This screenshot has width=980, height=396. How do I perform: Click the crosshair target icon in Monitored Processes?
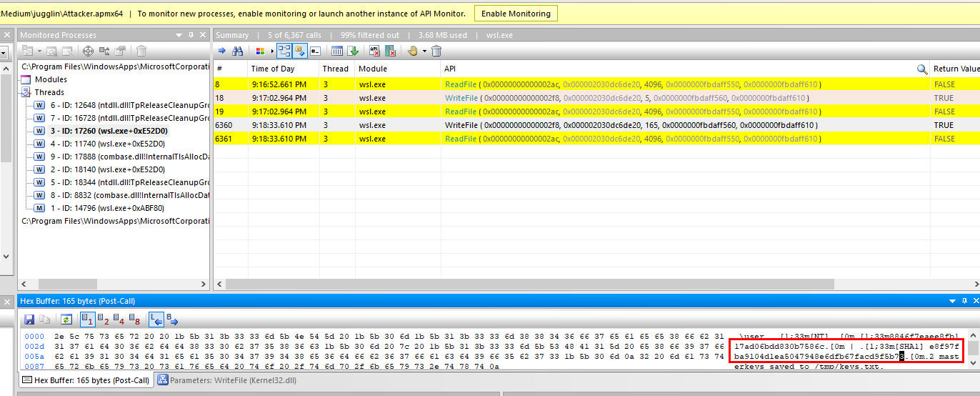[88, 51]
